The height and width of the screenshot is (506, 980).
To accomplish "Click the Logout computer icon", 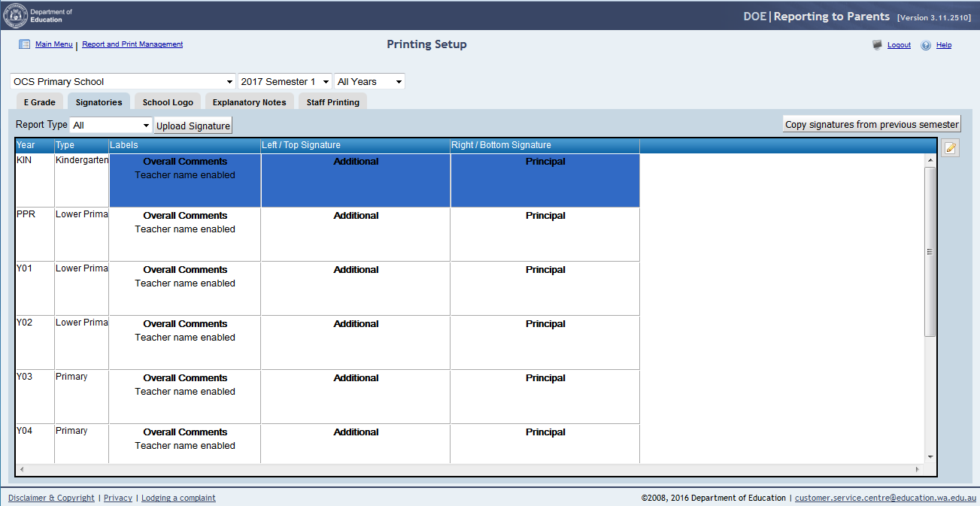I will click(877, 45).
